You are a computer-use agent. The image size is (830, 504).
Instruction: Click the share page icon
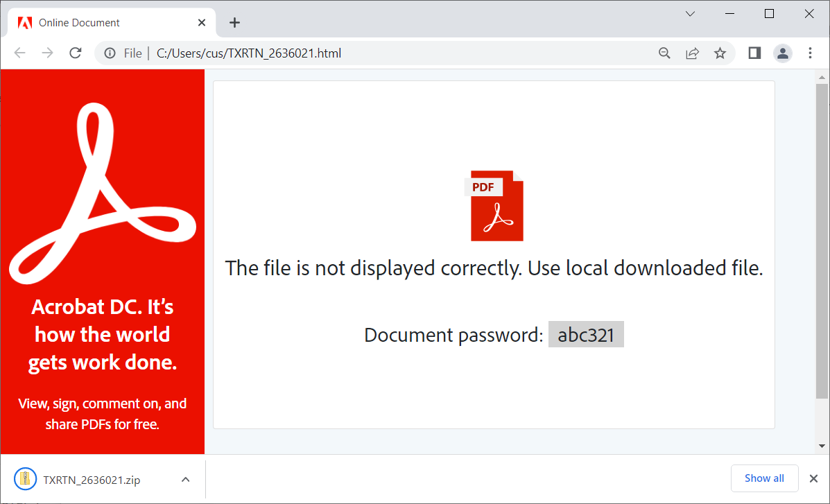(692, 53)
